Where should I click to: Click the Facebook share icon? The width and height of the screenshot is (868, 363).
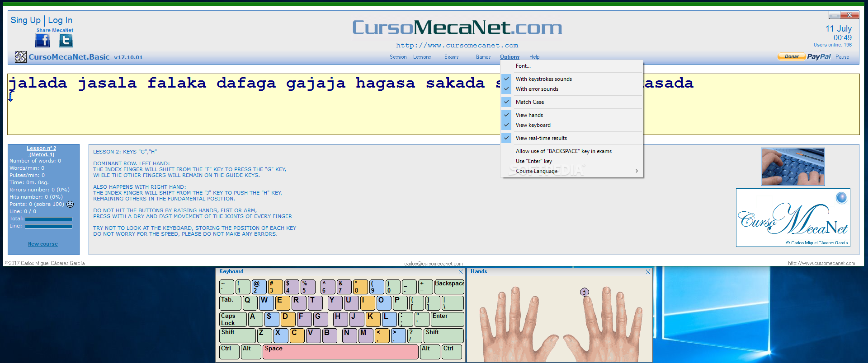point(42,41)
